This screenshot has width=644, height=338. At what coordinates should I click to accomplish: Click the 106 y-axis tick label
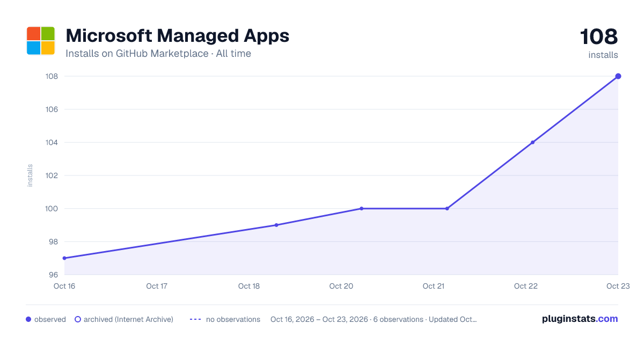tap(51, 109)
